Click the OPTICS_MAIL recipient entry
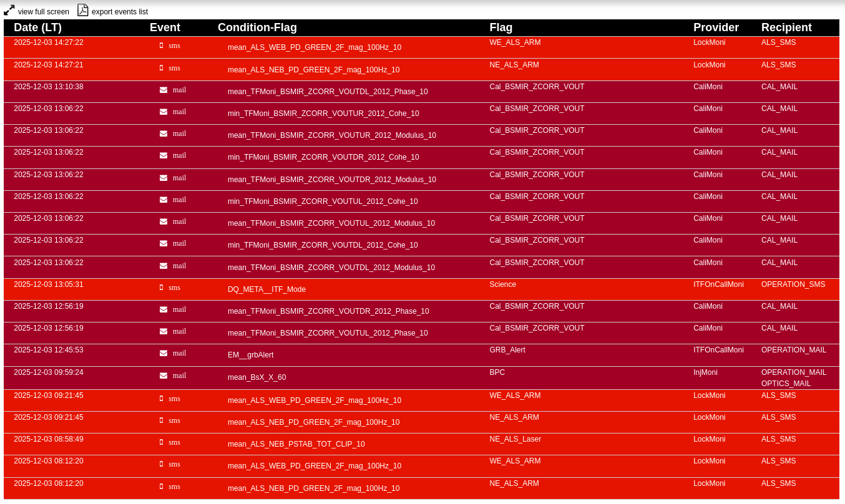Image resolution: width=845 pixels, height=504 pixels. (x=786, y=384)
